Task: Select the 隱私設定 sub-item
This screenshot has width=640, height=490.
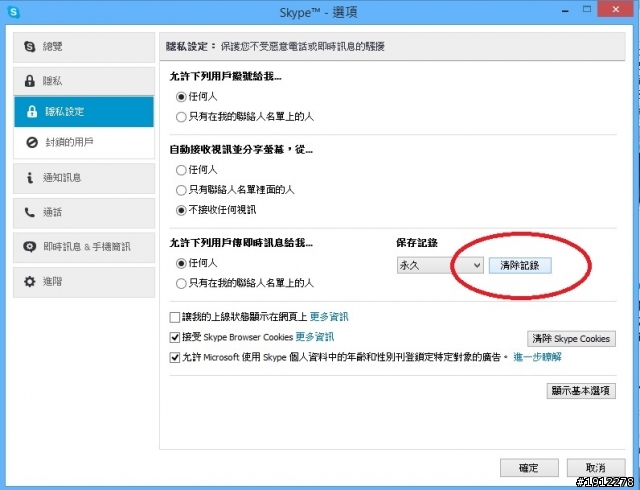Action: (x=84, y=111)
